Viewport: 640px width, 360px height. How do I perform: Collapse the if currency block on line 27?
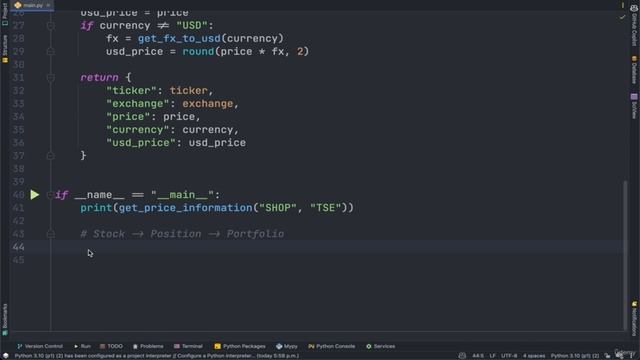click(51, 26)
